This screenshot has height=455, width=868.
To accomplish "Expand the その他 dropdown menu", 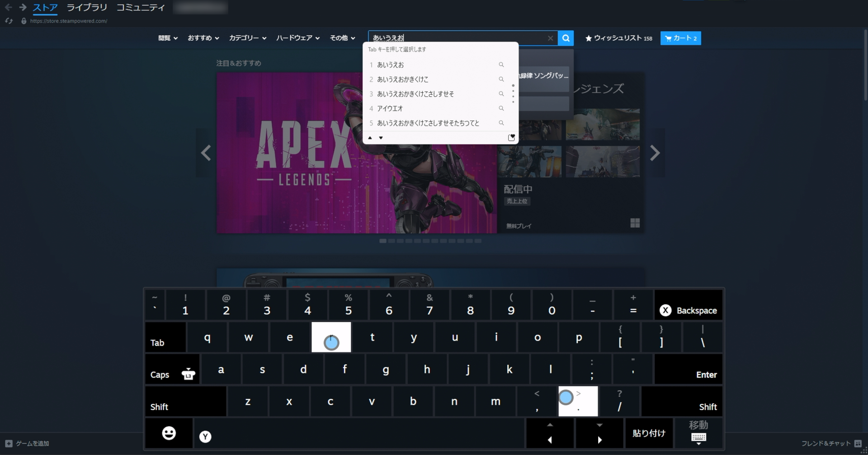I will click(342, 38).
